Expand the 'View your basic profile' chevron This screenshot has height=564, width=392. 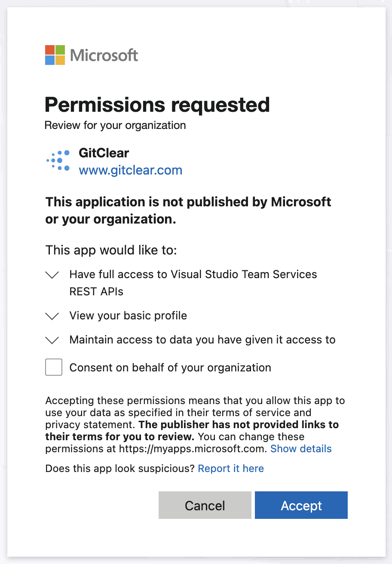[x=52, y=316]
